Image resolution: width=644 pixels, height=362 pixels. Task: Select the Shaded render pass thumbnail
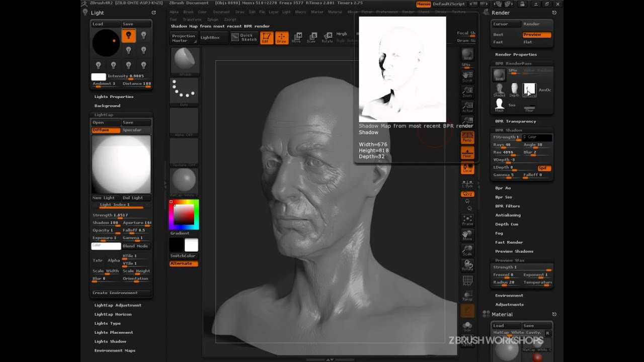pos(499,90)
